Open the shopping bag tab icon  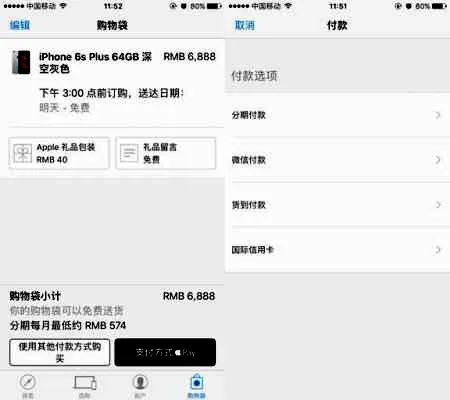(197, 382)
